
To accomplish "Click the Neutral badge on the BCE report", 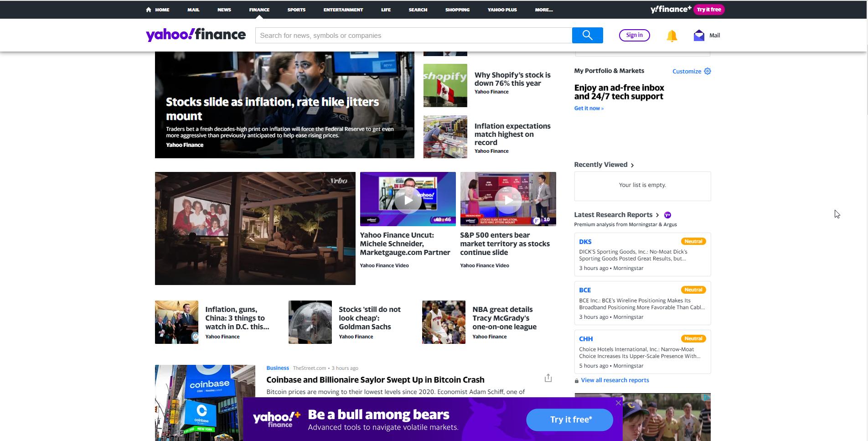I will coord(693,290).
